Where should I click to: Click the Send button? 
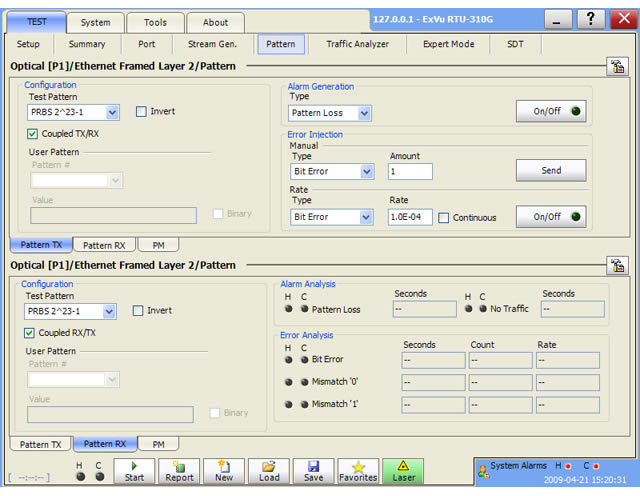pos(551,171)
